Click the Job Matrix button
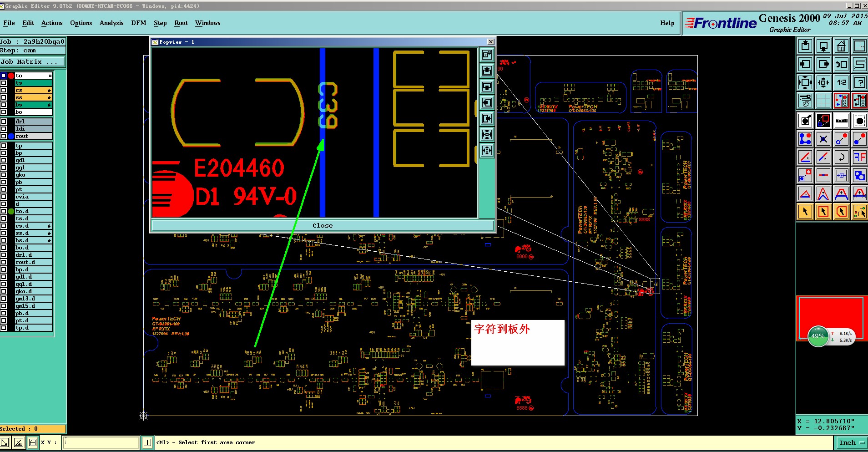Image resolution: width=868 pixels, height=452 pixels. 32,61
